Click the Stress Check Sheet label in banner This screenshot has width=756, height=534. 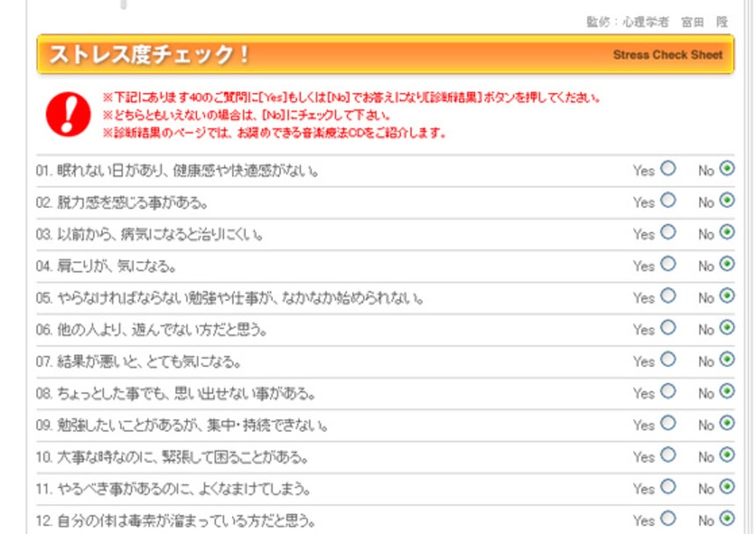[x=667, y=55]
